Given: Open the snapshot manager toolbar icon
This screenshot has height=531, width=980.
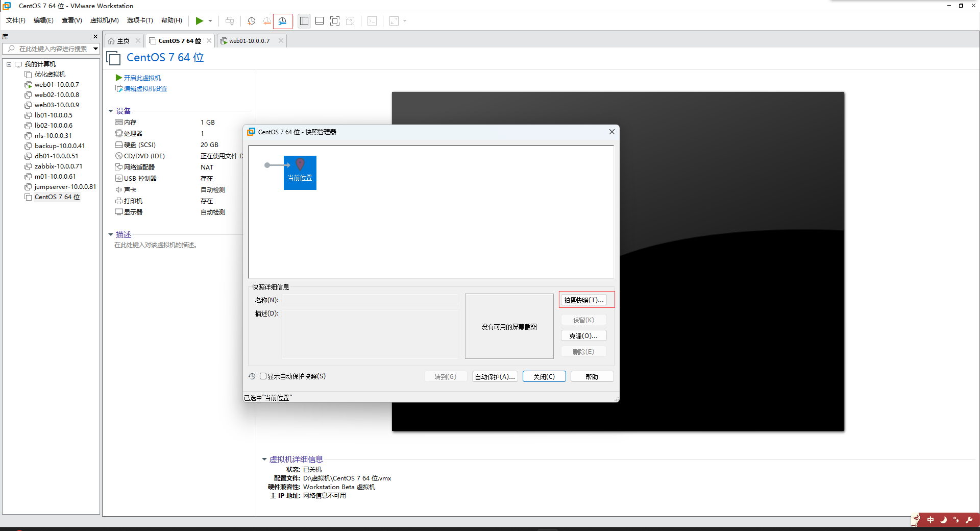Looking at the screenshot, I should pyautogui.click(x=282, y=21).
